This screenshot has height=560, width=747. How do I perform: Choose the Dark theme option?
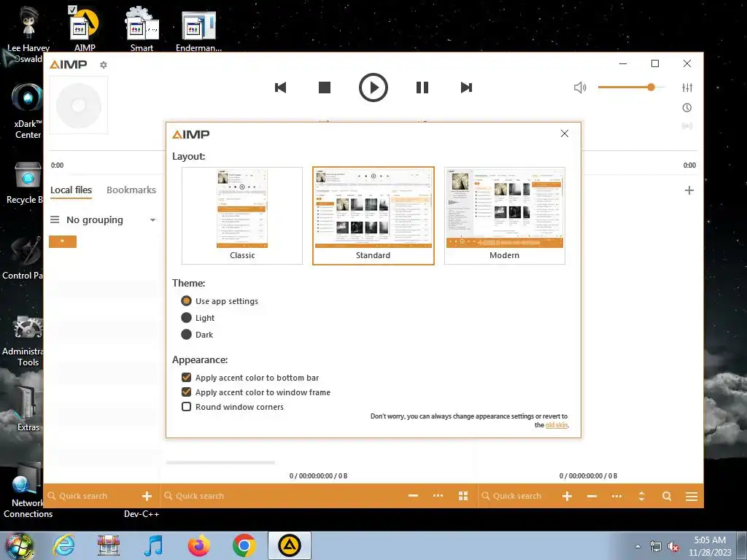click(197, 334)
